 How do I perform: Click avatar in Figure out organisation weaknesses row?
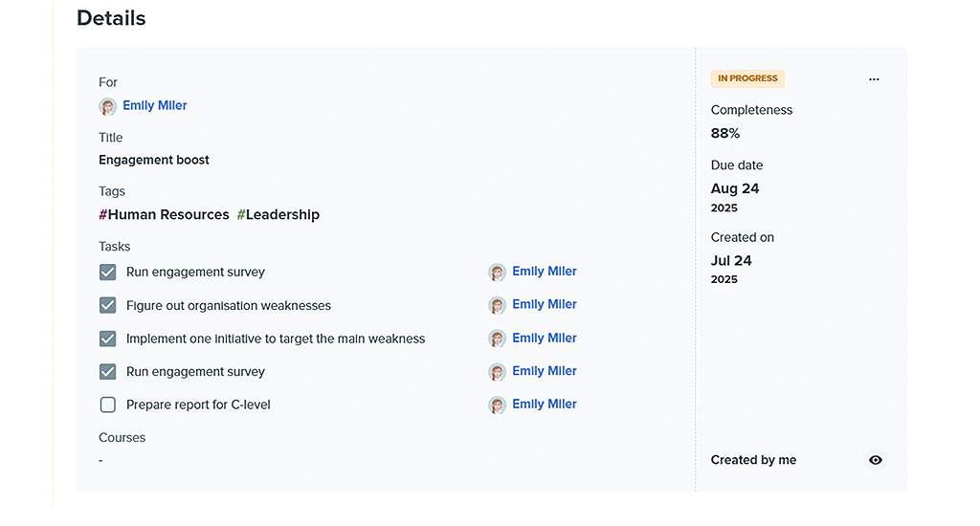(x=497, y=305)
